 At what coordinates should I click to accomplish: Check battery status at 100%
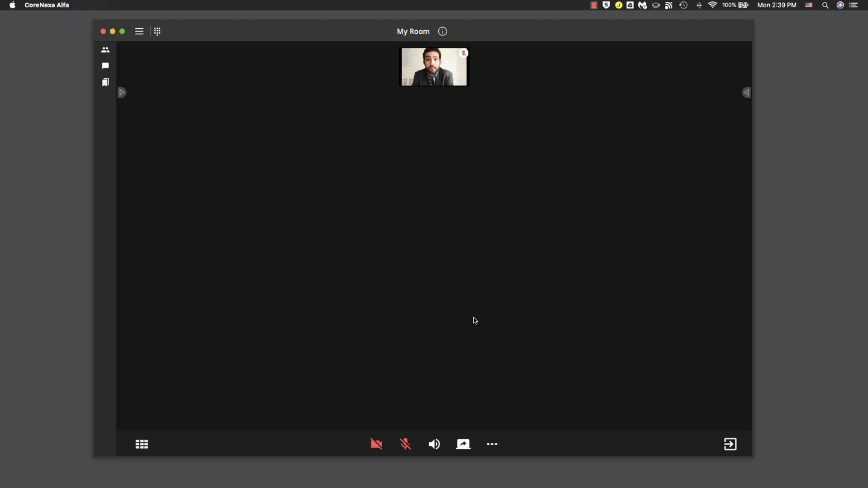pyautogui.click(x=735, y=5)
